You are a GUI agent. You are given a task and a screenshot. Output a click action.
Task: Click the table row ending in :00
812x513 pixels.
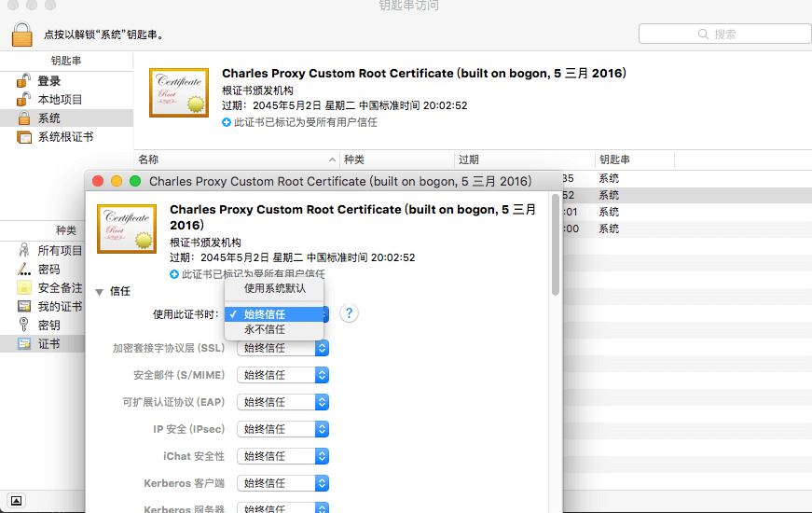(x=687, y=229)
